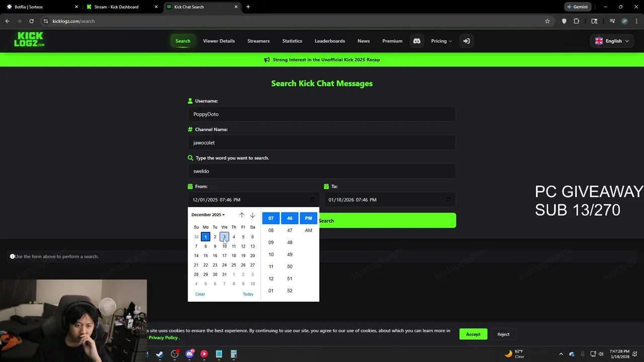Open the shield extension icon in the toolbar

(564, 21)
